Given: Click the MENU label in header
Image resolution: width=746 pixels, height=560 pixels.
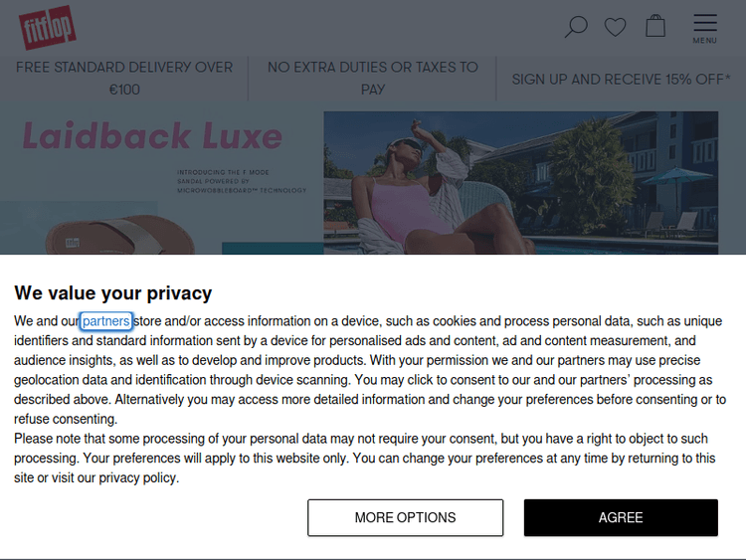Looking at the screenshot, I should pyautogui.click(x=705, y=41).
